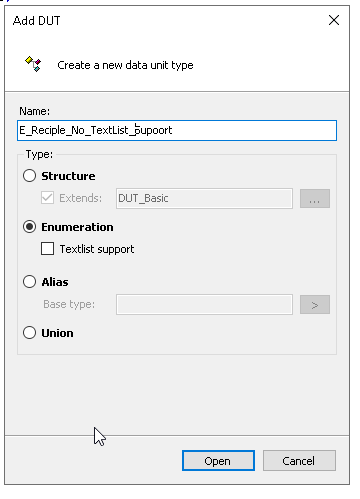Click the Base type input field

coord(204,304)
